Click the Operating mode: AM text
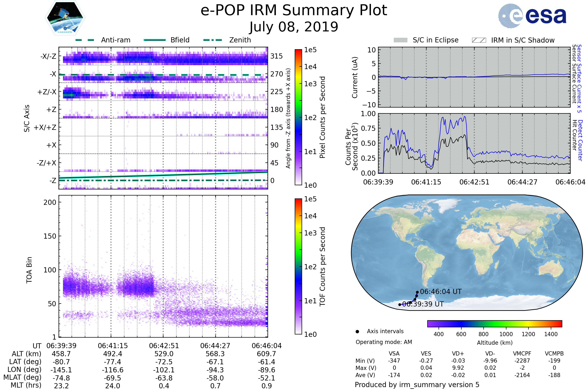Image resolution: width=588 pixels, height=392 pixels. click(x=384, y=342)
